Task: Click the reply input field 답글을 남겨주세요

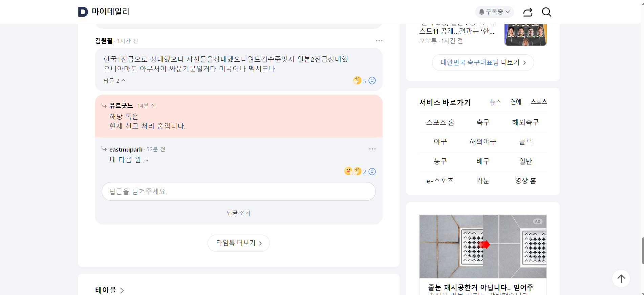Action: (238, 191)
